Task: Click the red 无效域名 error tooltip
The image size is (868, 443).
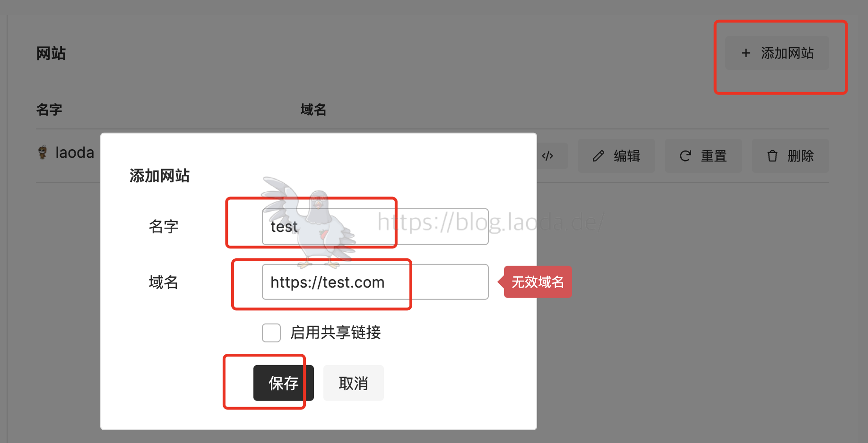Action: (x=538, y=282)
